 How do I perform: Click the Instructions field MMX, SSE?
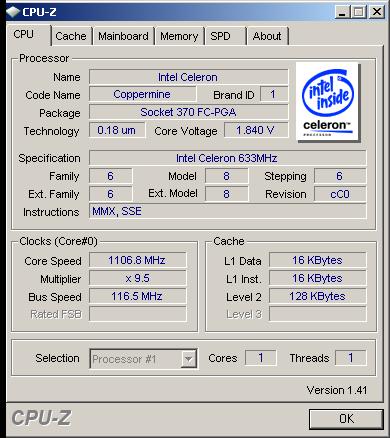pos(227,211)
